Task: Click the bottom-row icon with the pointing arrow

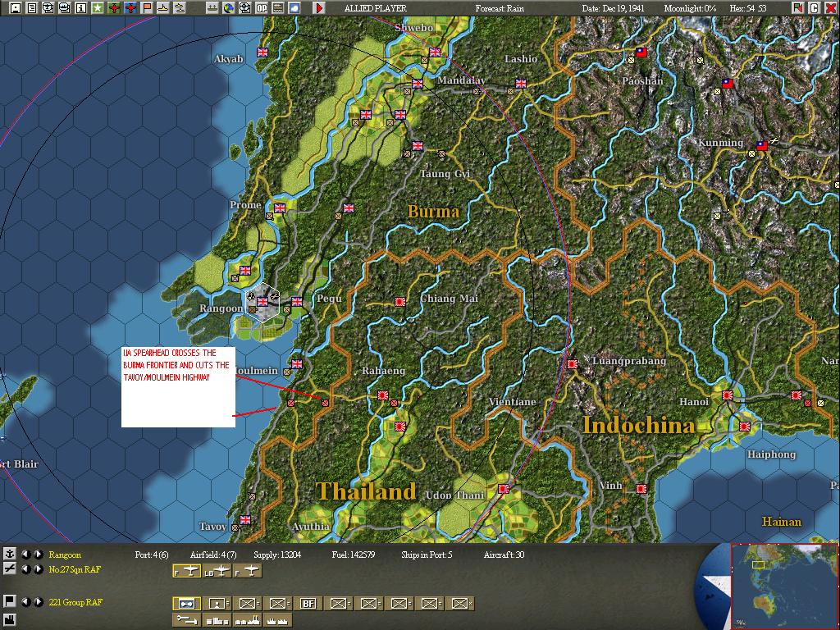Action: point(186,620)
